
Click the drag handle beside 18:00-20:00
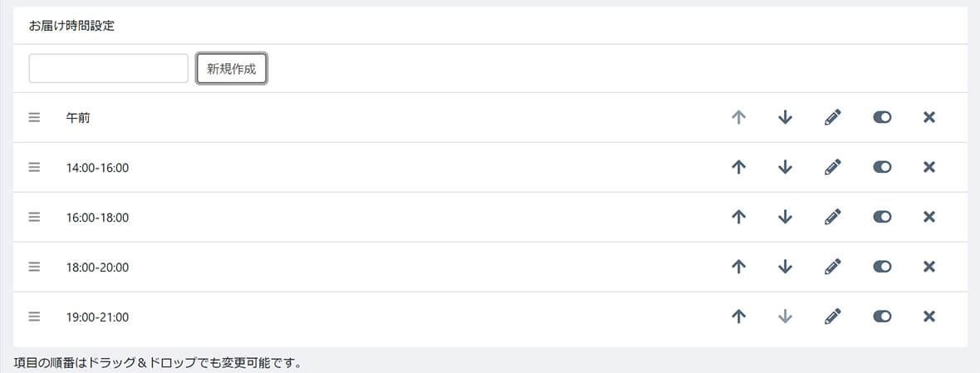tap(34, 267)
